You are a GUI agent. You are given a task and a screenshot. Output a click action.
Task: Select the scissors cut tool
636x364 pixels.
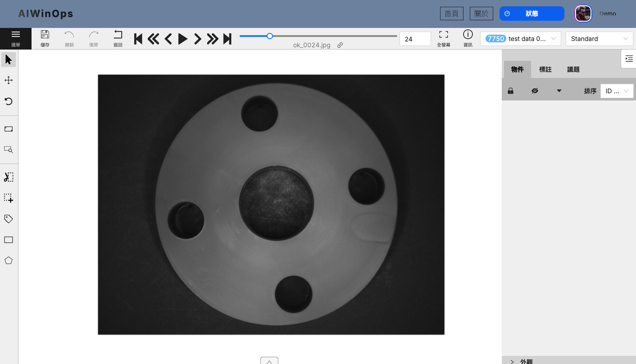[x=9, y=177]
